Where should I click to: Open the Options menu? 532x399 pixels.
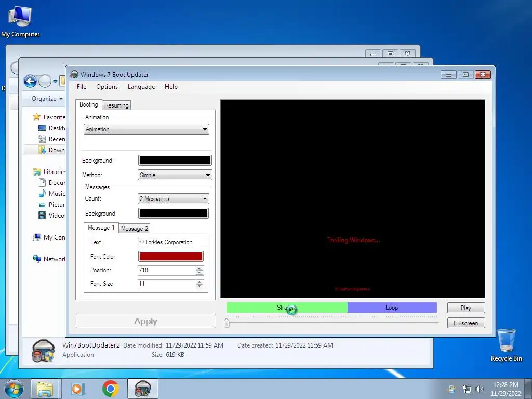[x=107, y=87]
